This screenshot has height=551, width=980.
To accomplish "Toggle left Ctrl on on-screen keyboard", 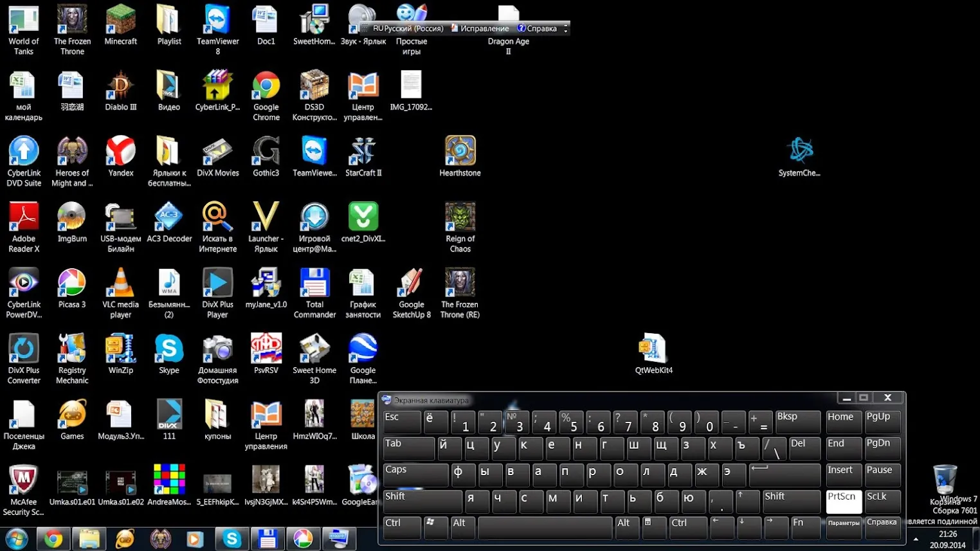I will 402,528.
